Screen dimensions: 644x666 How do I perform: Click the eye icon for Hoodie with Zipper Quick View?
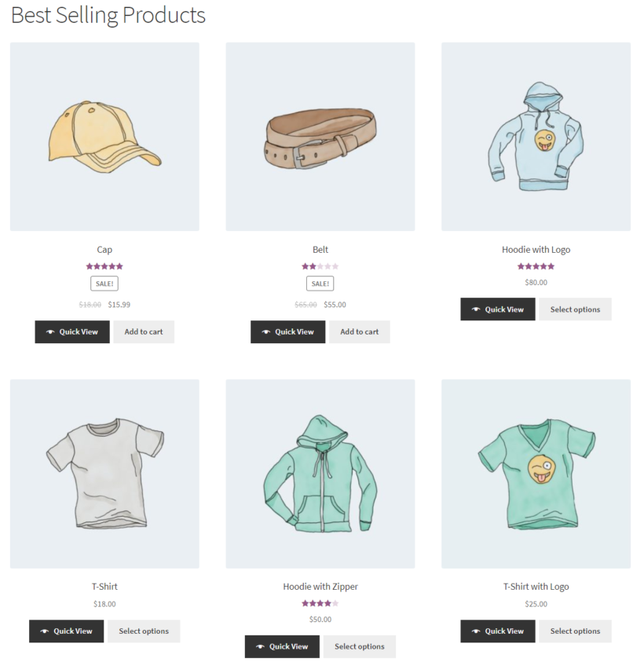pos(258,646)
